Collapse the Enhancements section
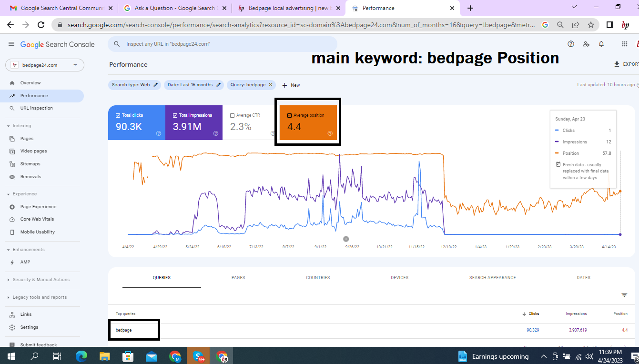 tap(26, 250)
